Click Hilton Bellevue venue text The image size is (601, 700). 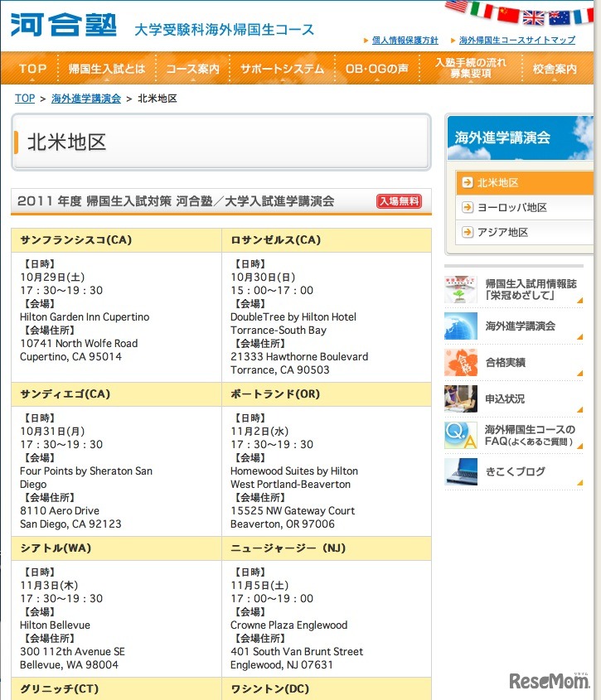(55, 625)
